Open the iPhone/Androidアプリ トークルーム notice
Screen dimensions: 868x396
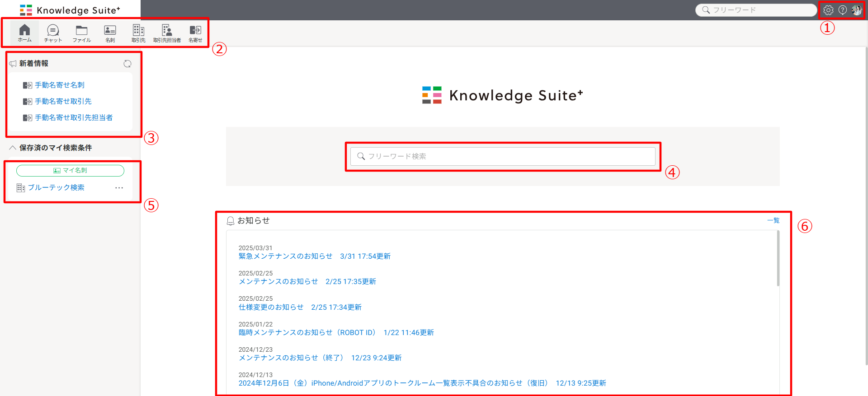pos(422,383)
